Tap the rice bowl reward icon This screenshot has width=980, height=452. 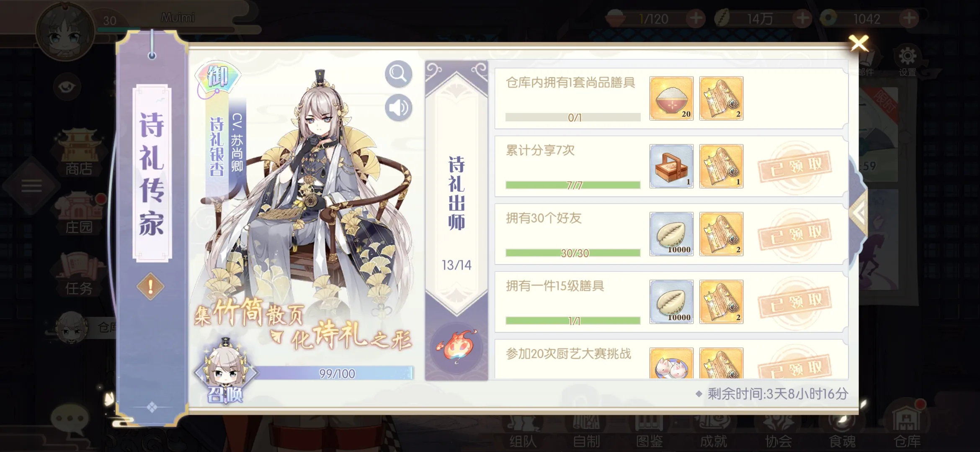point(671,98)
